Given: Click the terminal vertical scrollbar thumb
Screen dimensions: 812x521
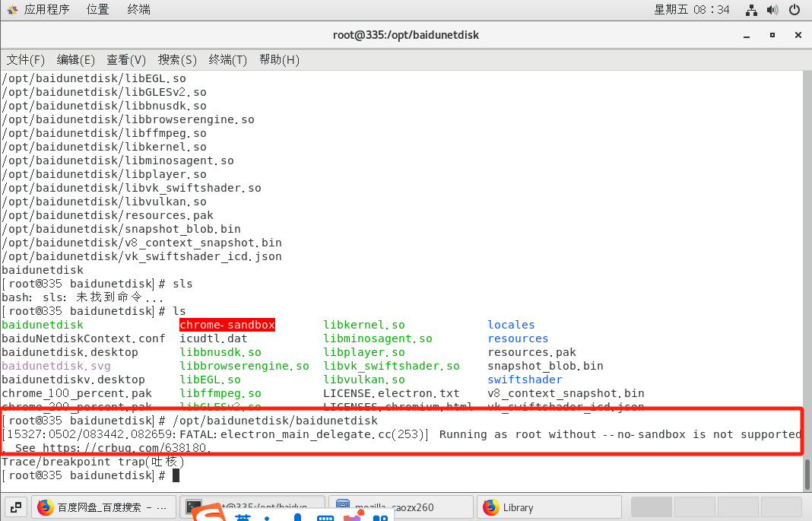Looking at the screenshot, I should tap(807, 474).
